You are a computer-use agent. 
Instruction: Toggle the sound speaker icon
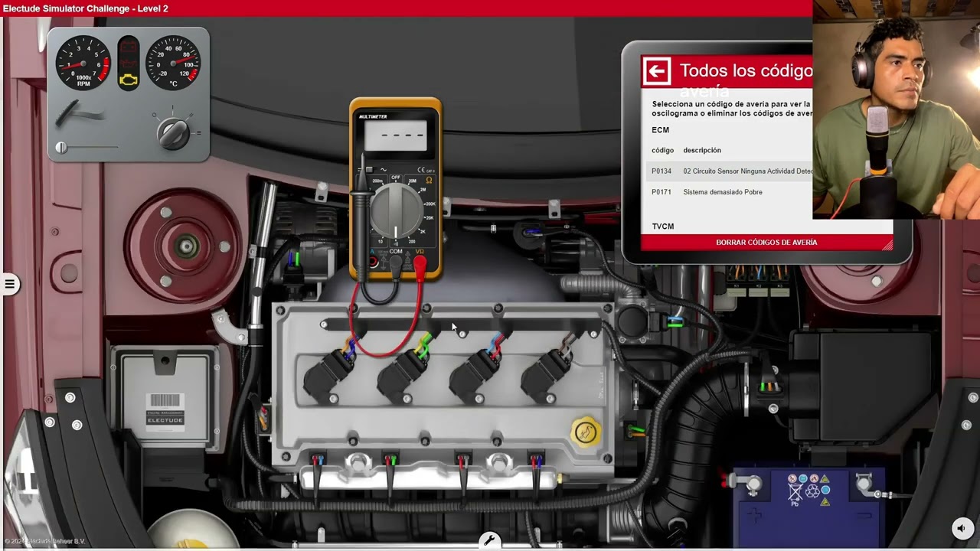tap(962, 528)
